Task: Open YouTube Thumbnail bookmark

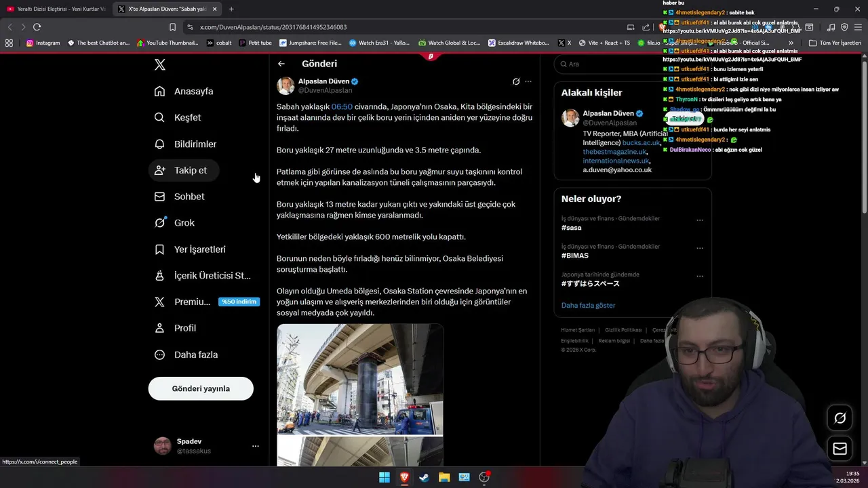Action: pyautogui.click(x=167, y=43)
